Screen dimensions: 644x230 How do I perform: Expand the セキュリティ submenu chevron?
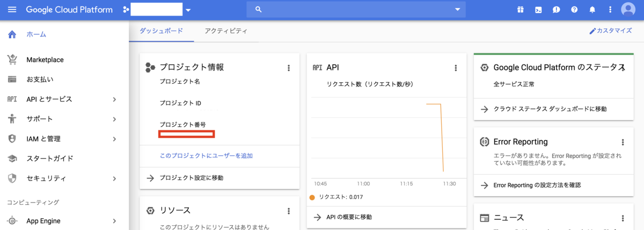(114, 178)
